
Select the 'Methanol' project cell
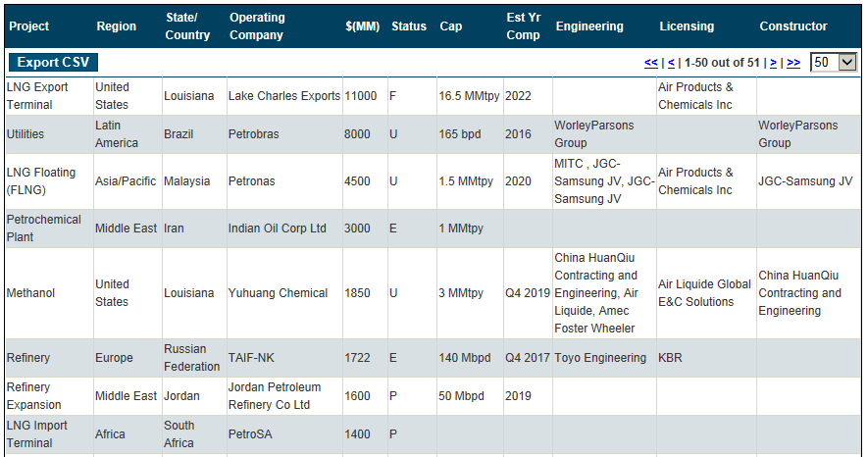(x=49, y=292)
